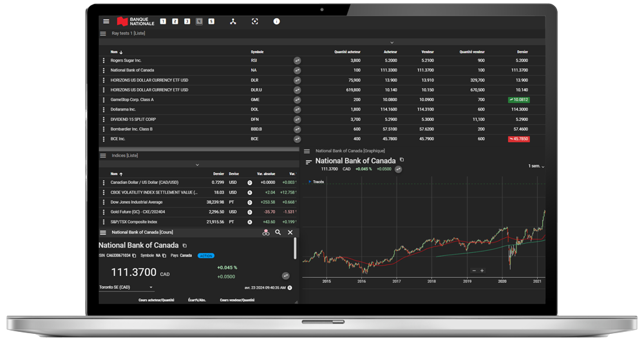
Task: Sort watchlist by Nom column
Action: point(116,52)
